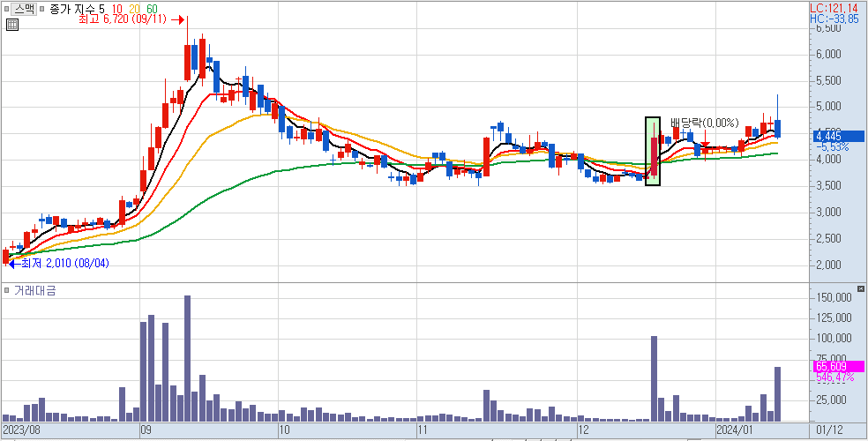This screenshot has height=441, width=868.
Task: Click the 150,000 volume axis label
Action: (833, 298)
